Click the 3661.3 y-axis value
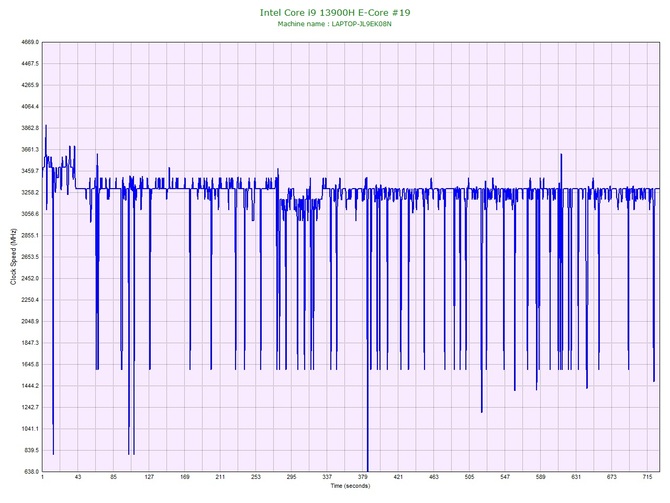Image resolution: width=670 pixels, height=503 pixels. [29, 150]
